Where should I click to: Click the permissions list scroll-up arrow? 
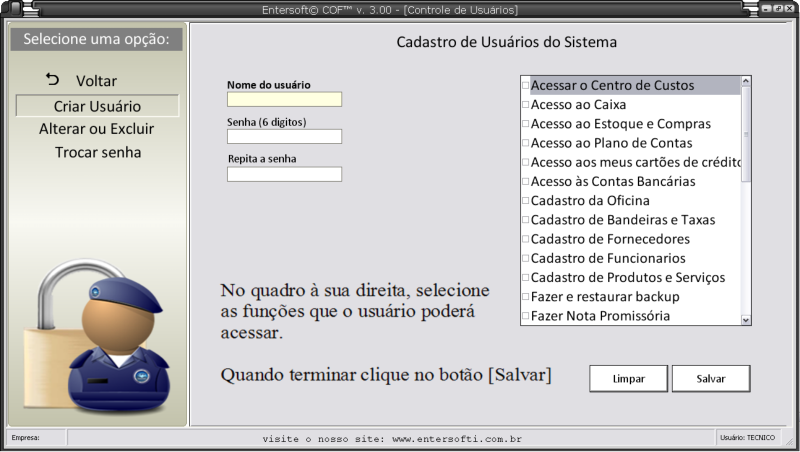click(745, 81)
